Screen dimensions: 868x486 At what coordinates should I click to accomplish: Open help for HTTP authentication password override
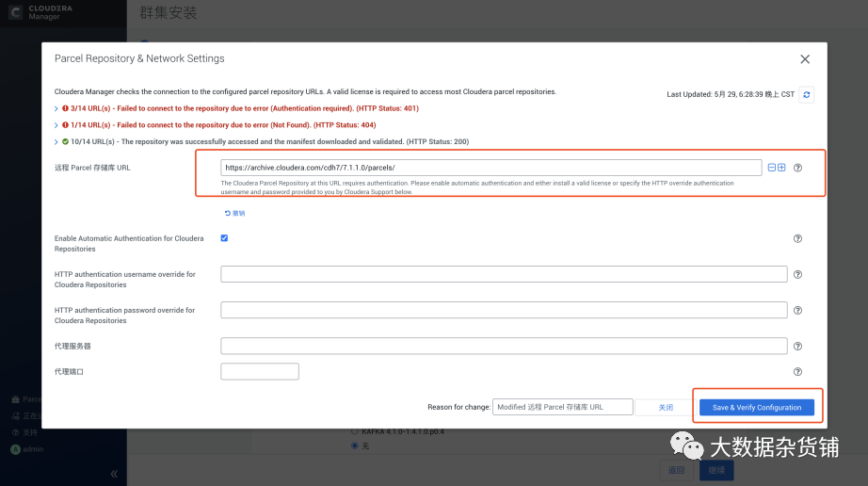pyautogui.click(x=797, y=311)
